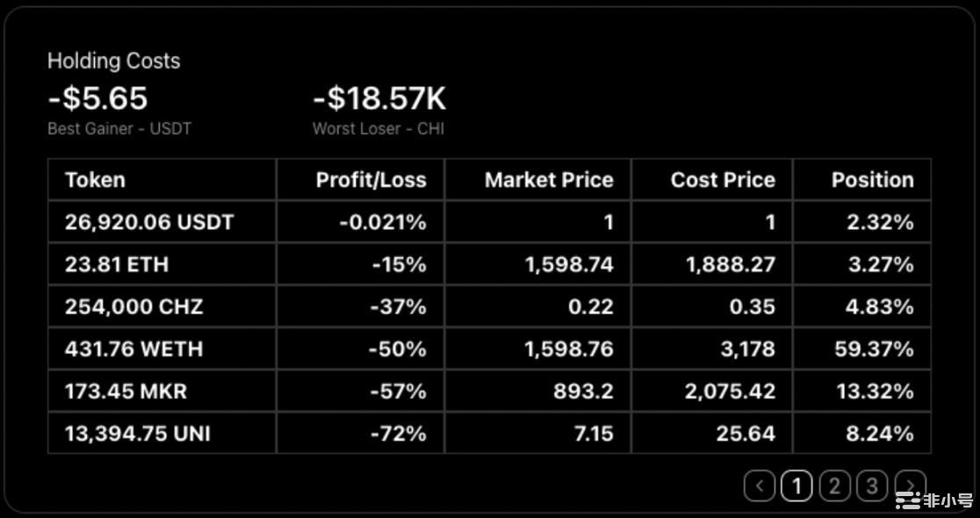
Task: Click Position column header
Action: tap(872, 180)
